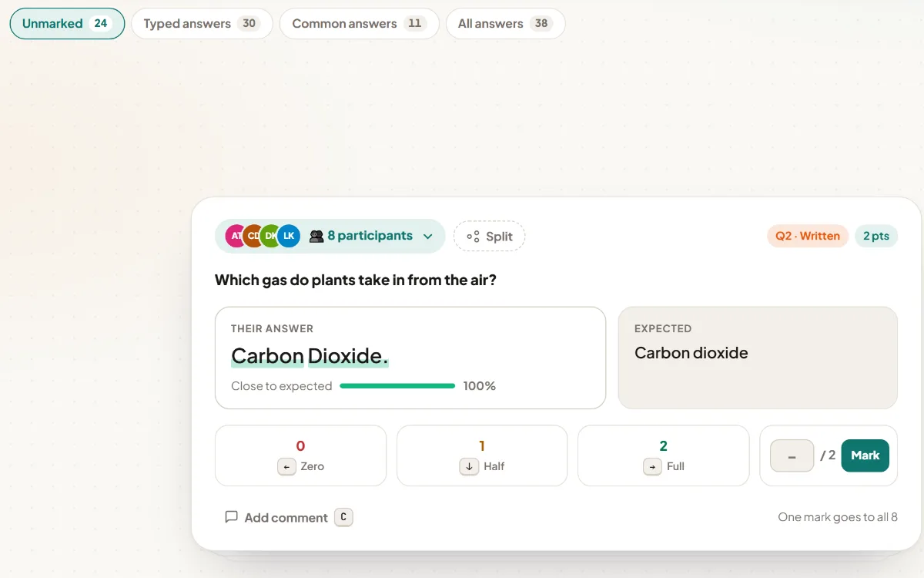Click the THEIR ANSWER heading

[272, 329]
